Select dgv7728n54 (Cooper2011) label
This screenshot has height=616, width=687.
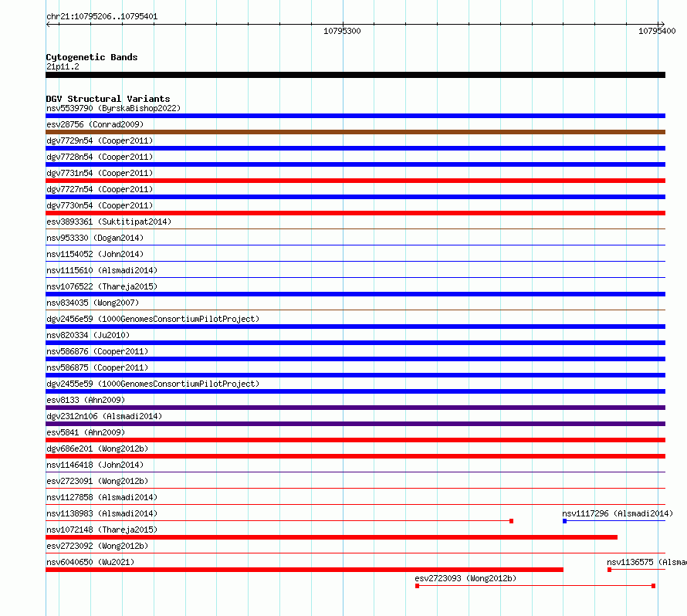100,157
